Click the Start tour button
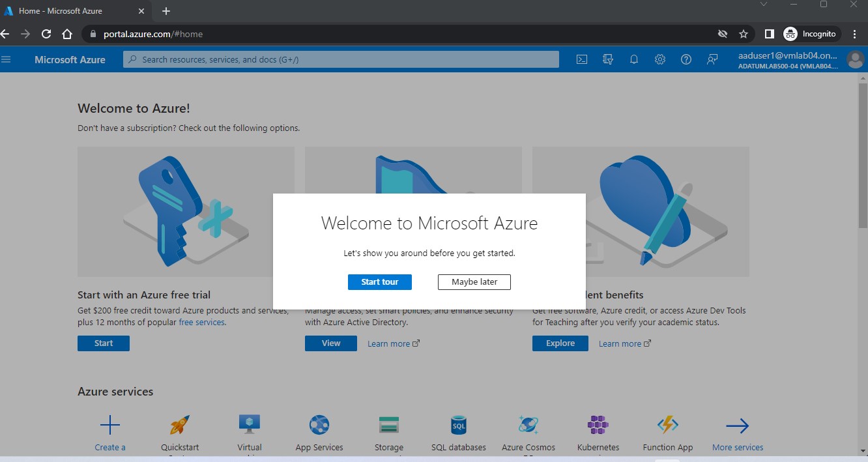868x462 pixels. click(x=380, y=282)
